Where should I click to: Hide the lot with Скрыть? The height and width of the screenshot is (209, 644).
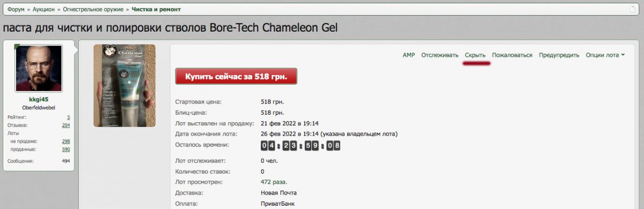point(475,55)
